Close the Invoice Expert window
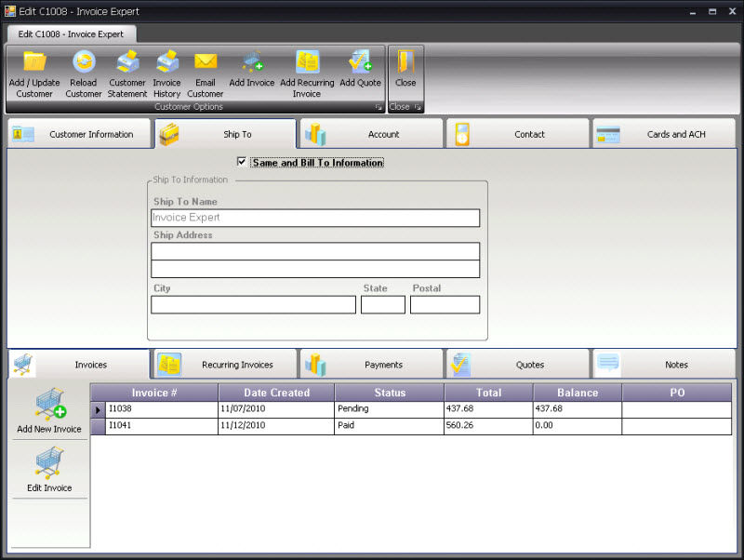744x560 pixels. pos(732,12)
